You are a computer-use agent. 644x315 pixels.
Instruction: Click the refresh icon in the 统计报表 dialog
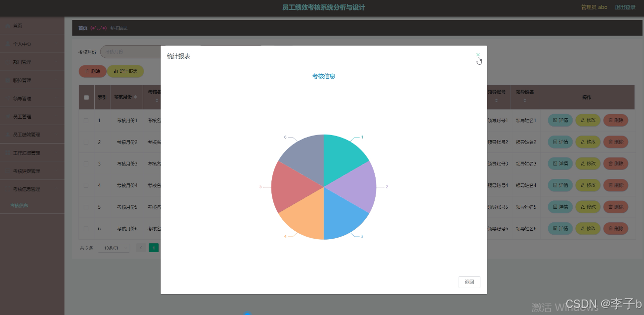[479, 61]
